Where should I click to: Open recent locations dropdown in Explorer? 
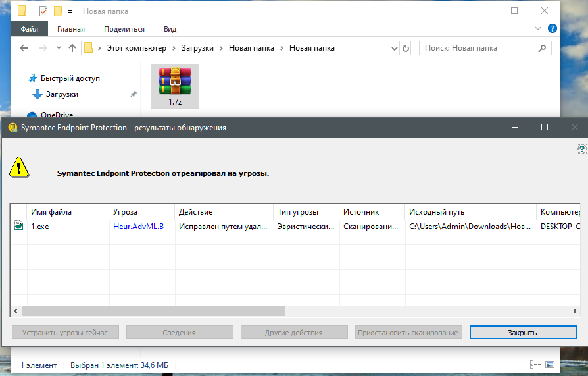[x=59, y=48]
